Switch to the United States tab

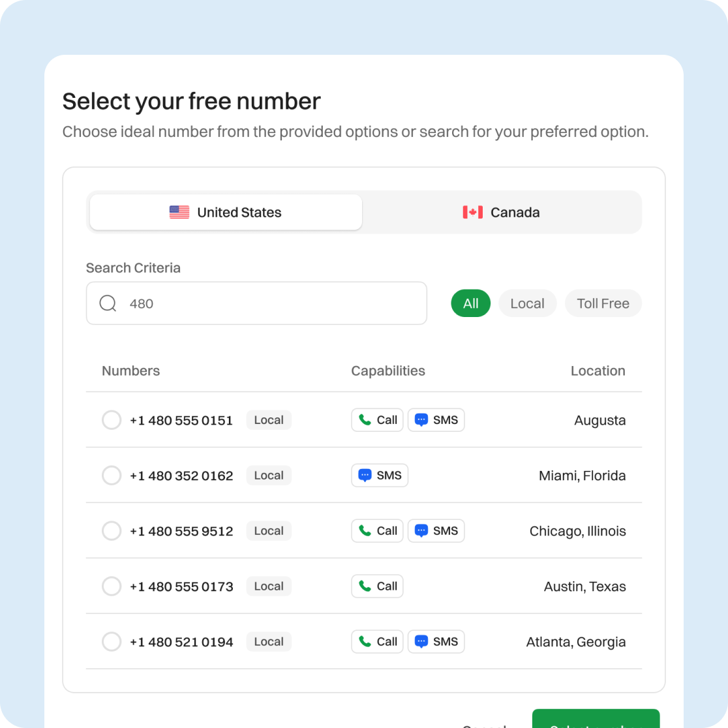click(x=226, y=212)
